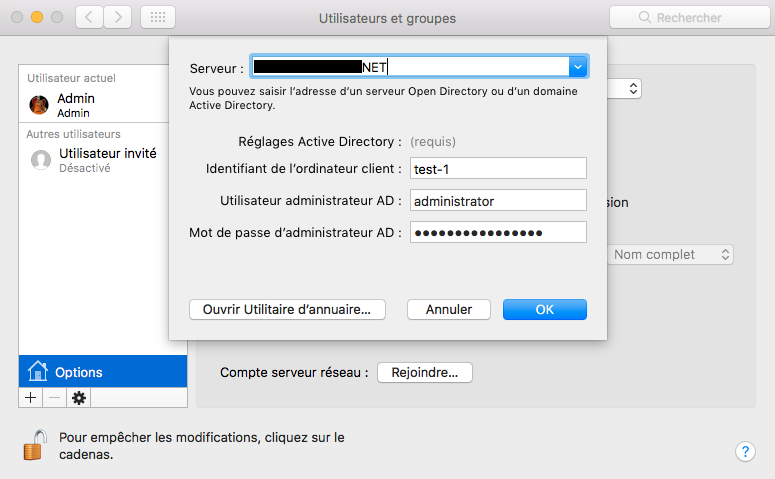Open the gear actions menu

pos(79,398)
